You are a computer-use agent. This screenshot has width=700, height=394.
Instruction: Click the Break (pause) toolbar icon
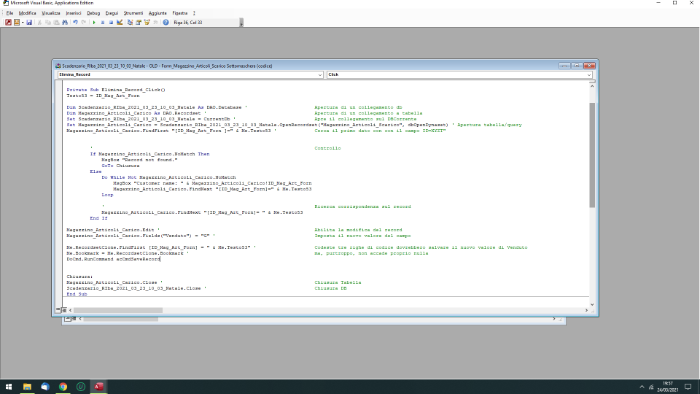point(103,22)
